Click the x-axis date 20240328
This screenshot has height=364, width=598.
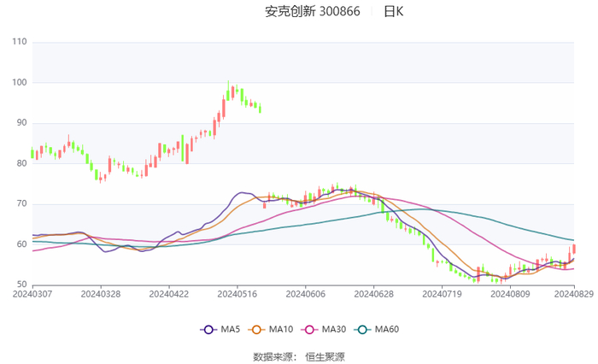[101, 294]
